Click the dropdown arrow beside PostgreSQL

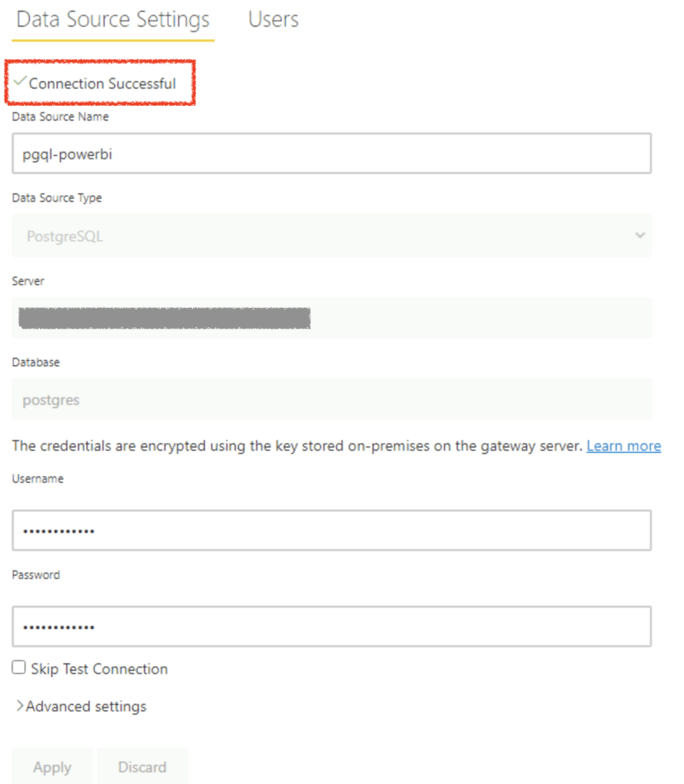tap(640, 235)
